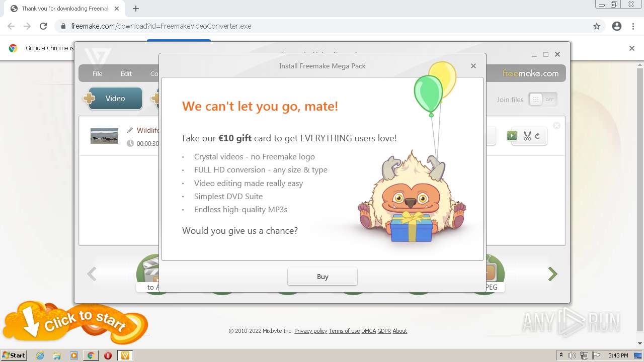The width and height of the screenshot is (644, 362).
Task: Click the rotate arrow icon
Action: [538, 136]
